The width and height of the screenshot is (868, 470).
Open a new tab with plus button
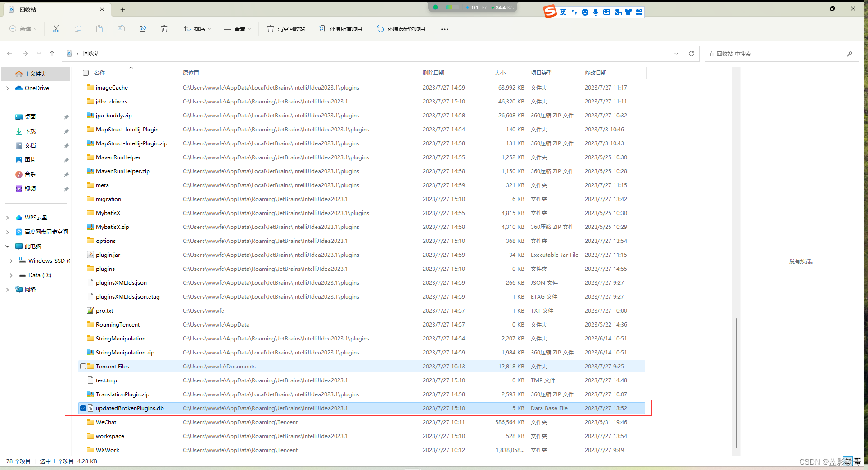(x=122, y=9)
